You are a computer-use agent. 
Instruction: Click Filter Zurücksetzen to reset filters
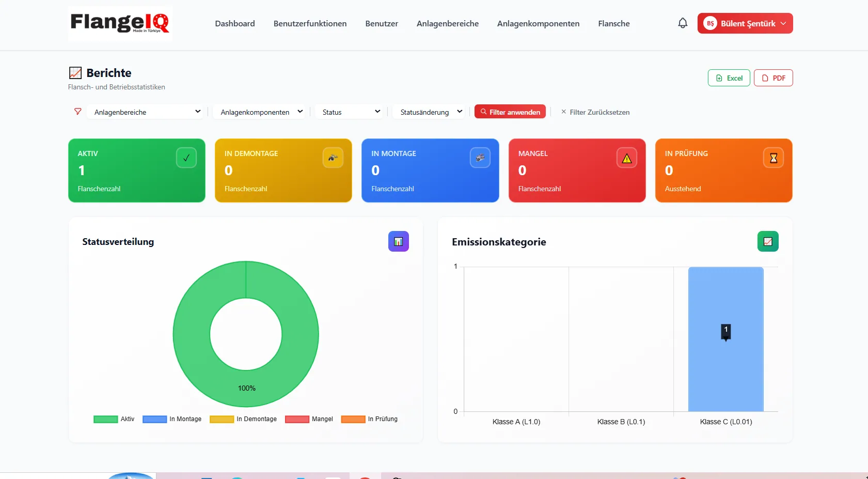tap(595, 112)
